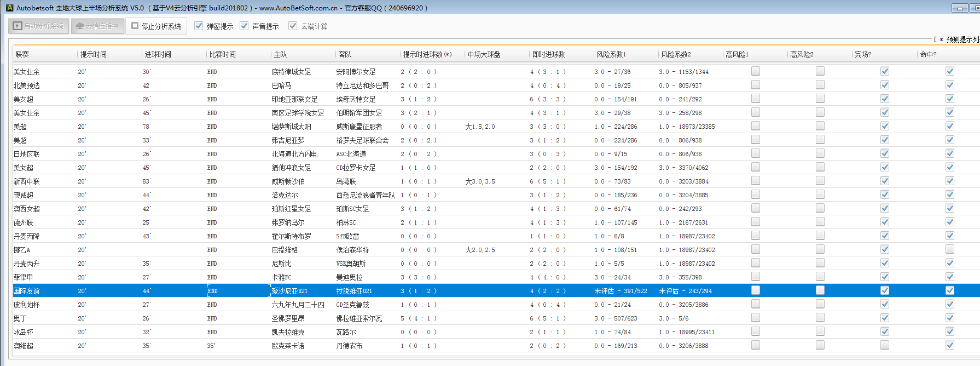Minimize the Autobetsoft window

(960, 8)
